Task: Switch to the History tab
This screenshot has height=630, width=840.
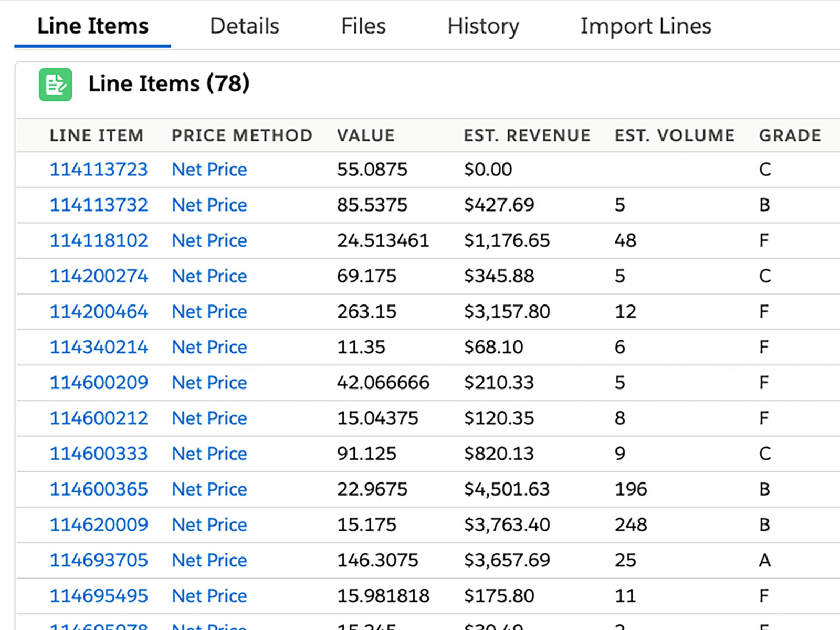Action: (483, 26)
